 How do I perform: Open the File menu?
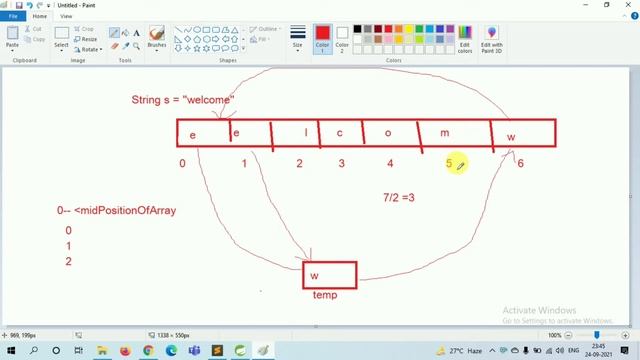coord(13,16)
